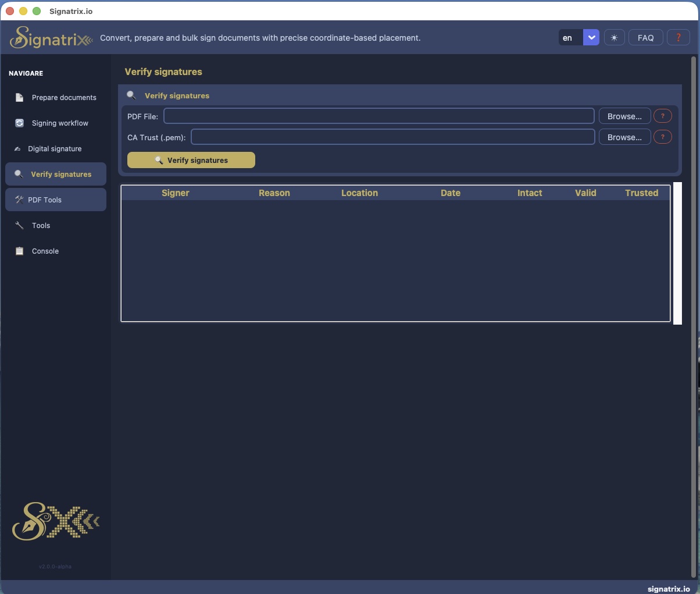Image resolution: width=700 pixels, height=594 pixels.
Task: Select the Tools wrench icon
Action: coord(19,225)
